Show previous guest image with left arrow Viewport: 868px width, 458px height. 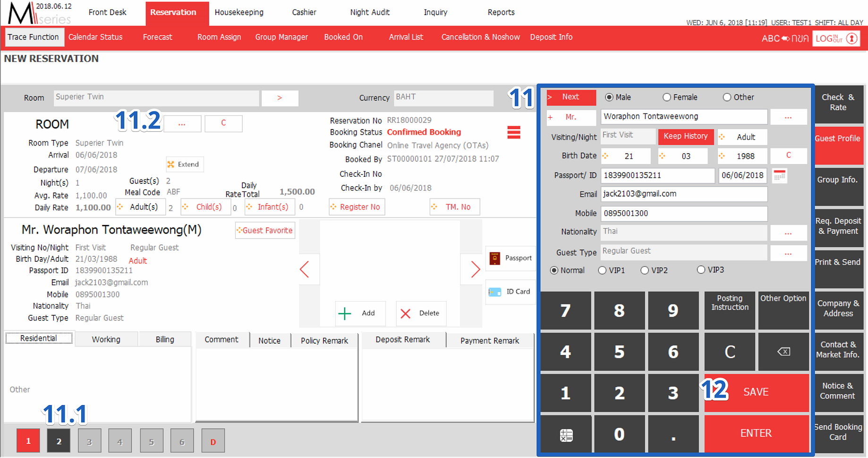pos(305,269)
